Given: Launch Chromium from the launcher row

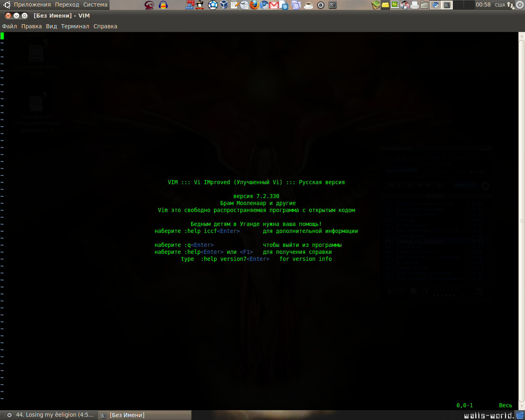Looking at the screenshot, I should 264,5.
